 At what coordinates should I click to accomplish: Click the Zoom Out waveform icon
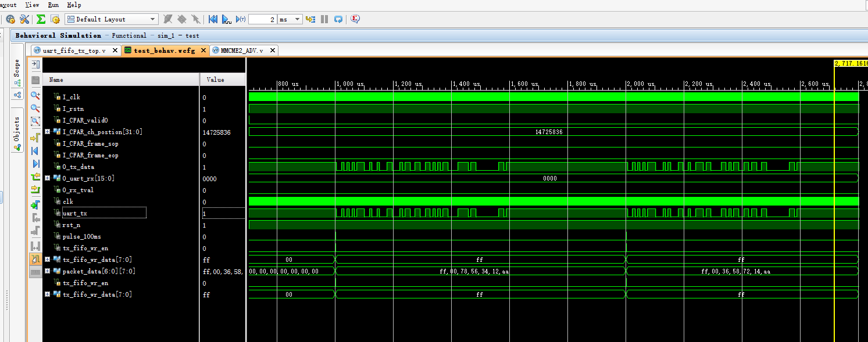pos(35,108)
